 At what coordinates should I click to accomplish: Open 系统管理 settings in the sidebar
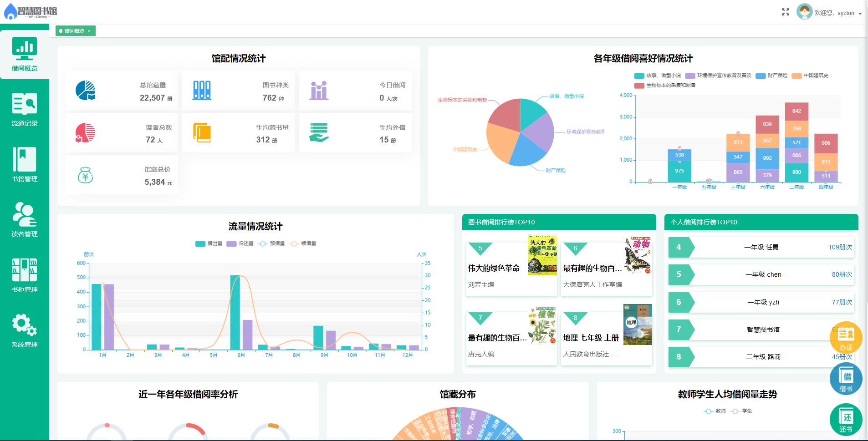point(25,330)
